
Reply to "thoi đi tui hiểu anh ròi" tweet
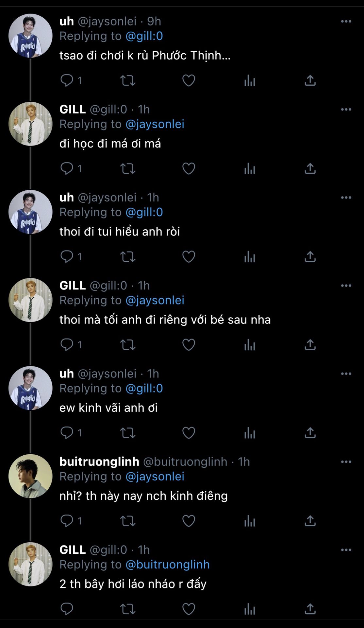point(67,257)
